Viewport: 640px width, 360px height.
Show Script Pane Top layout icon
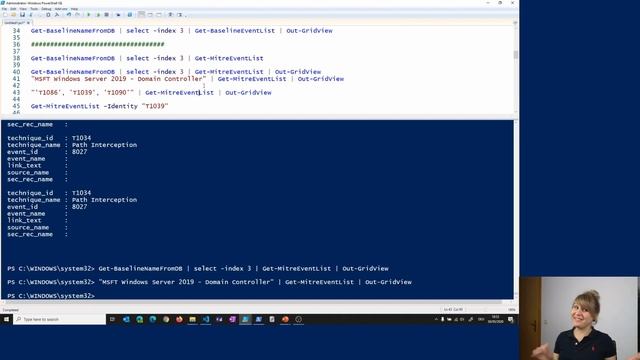141,15
